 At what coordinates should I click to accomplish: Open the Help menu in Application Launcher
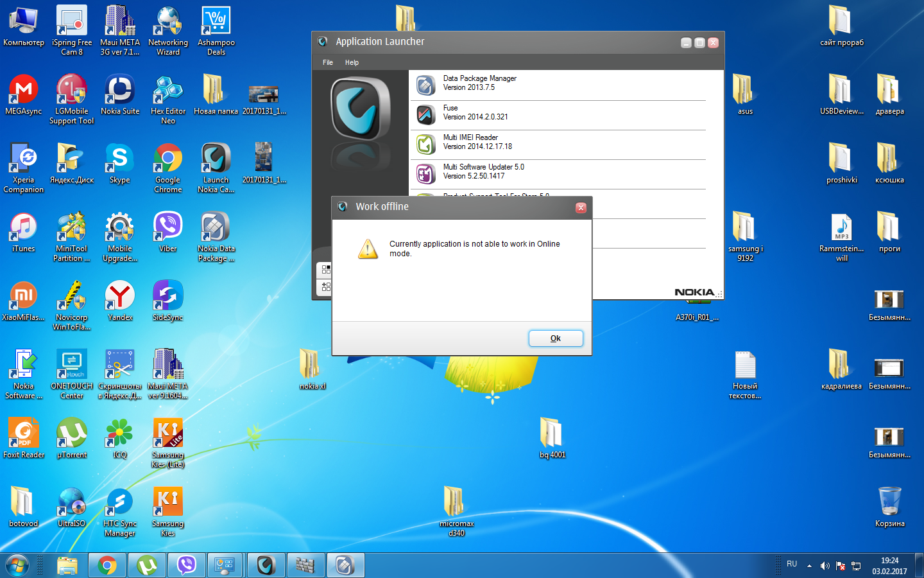pyautogui.click(x=352, y=62)
